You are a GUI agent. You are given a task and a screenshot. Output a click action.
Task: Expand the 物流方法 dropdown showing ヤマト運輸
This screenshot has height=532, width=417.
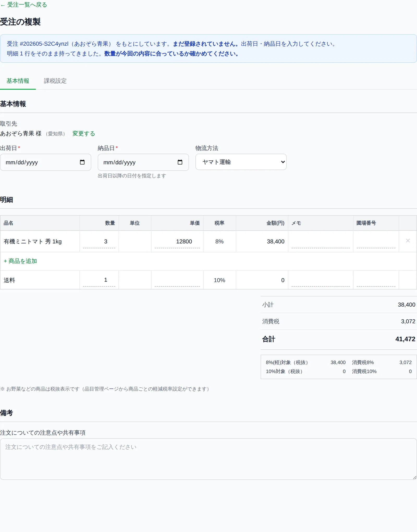click(x=241, y=162)
